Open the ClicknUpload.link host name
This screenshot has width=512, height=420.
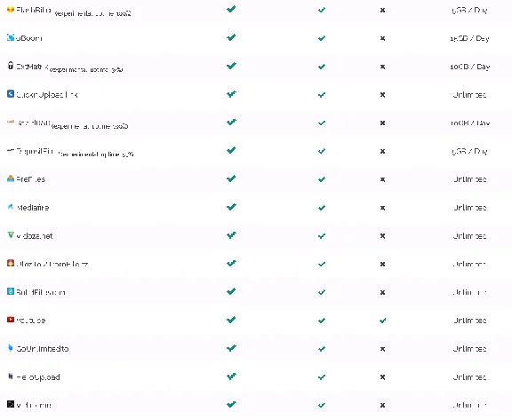[x=47, y=95]
